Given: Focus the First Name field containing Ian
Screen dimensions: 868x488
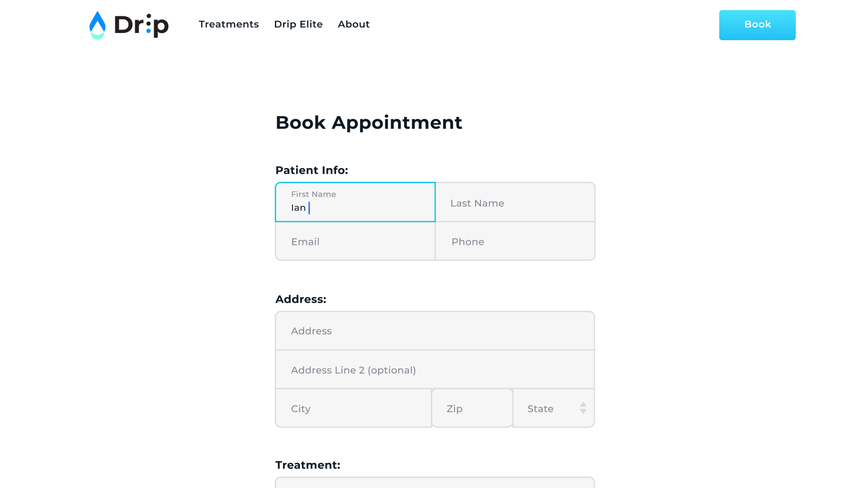Looking at the screenshot, I should [355, 202].
